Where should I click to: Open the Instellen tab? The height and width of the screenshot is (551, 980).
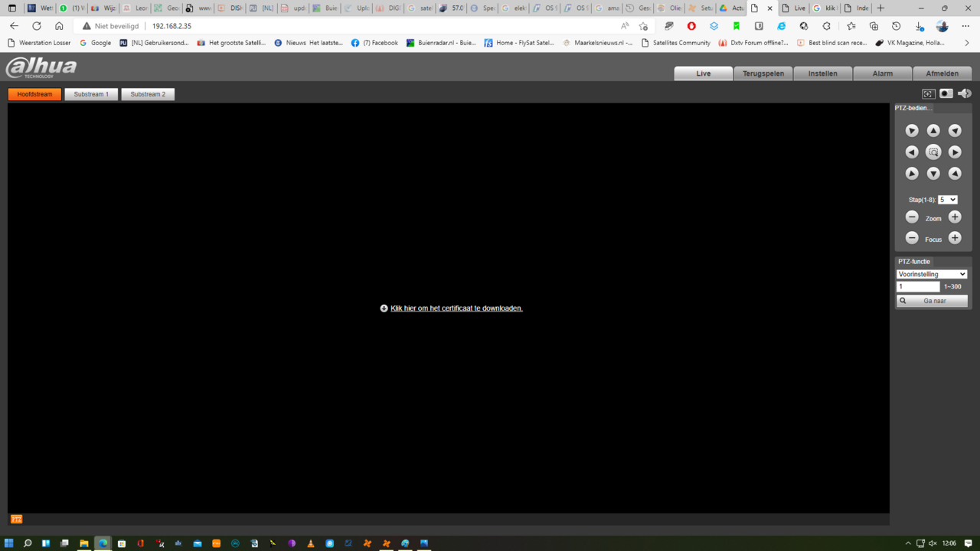point(823,73)
